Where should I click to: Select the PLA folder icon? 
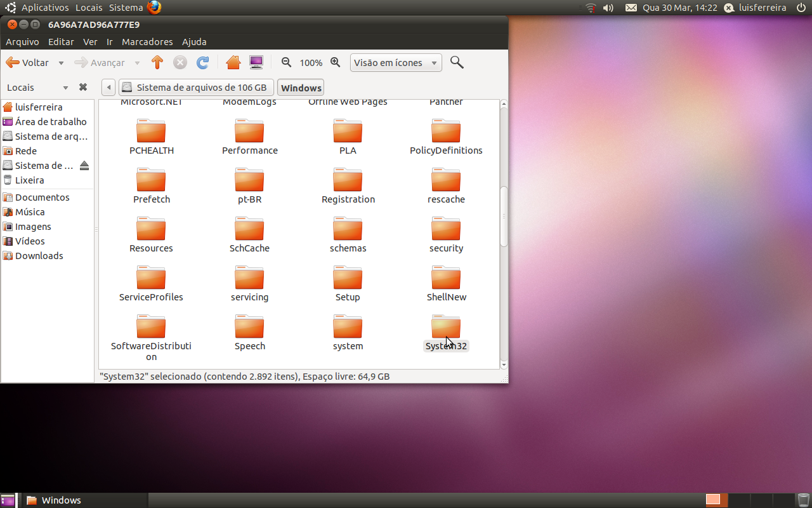[x=348, y=130]
